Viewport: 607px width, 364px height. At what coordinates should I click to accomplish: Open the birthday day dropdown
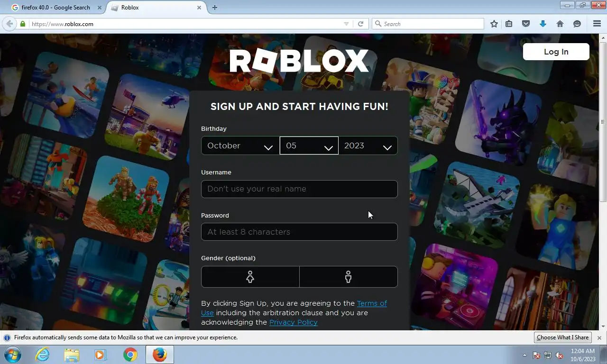[x=309, y=146]
